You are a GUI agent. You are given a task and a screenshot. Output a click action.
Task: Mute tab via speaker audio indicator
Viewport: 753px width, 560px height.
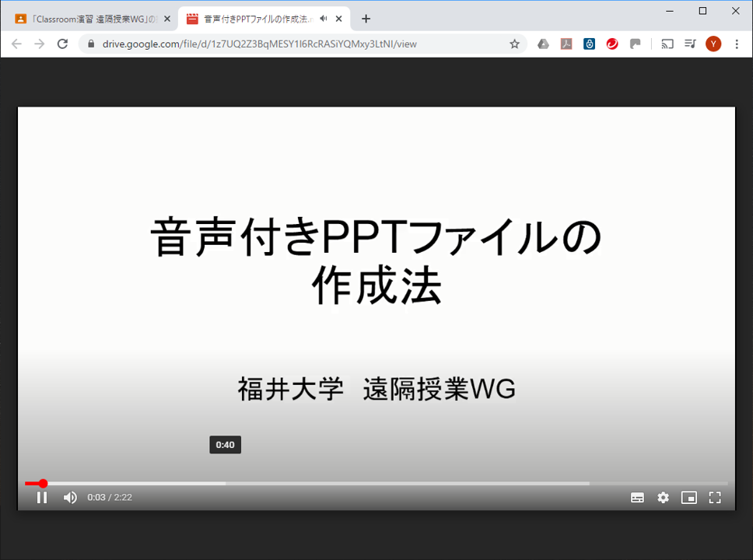point(324,19)
